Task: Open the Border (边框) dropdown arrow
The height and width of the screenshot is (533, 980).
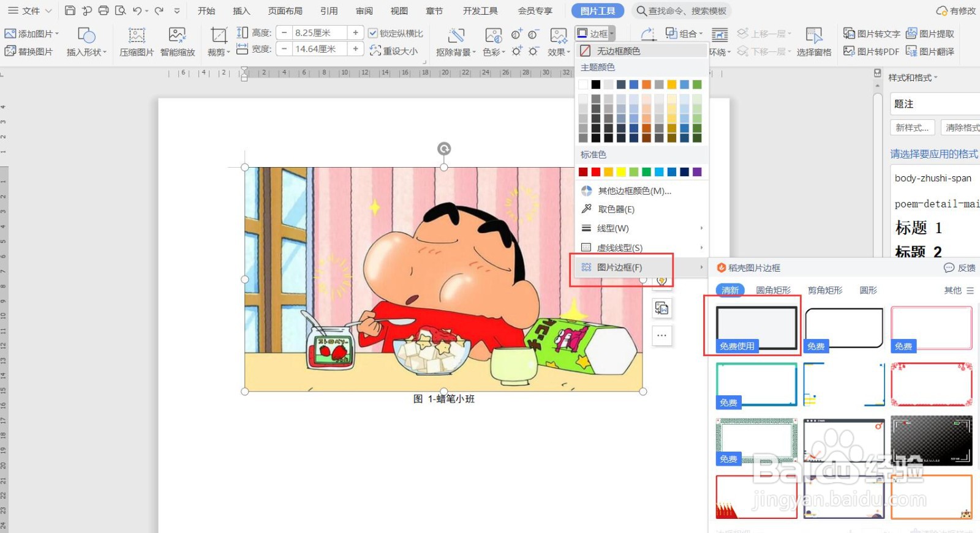Action: click(x=612, y=34)
